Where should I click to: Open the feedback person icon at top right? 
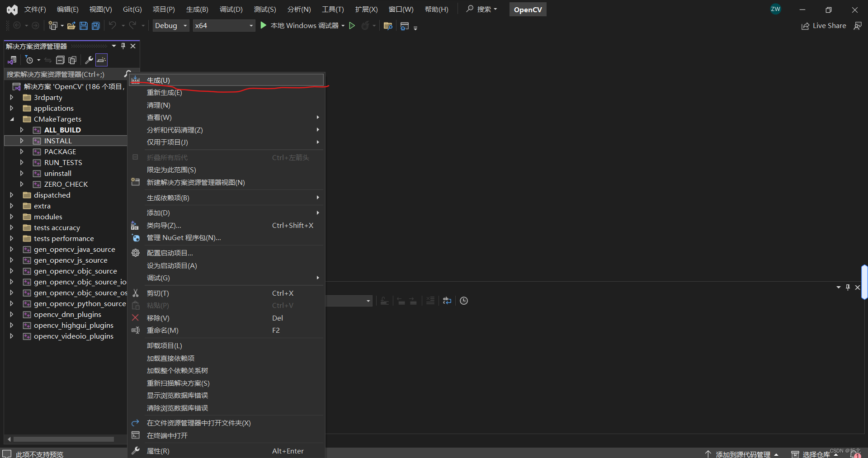tap(858, 26)
